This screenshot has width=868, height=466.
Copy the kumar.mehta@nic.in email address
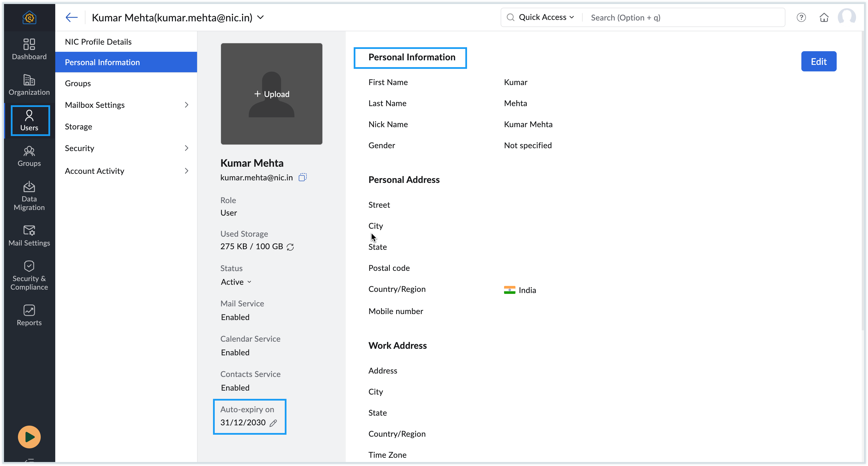303,178
